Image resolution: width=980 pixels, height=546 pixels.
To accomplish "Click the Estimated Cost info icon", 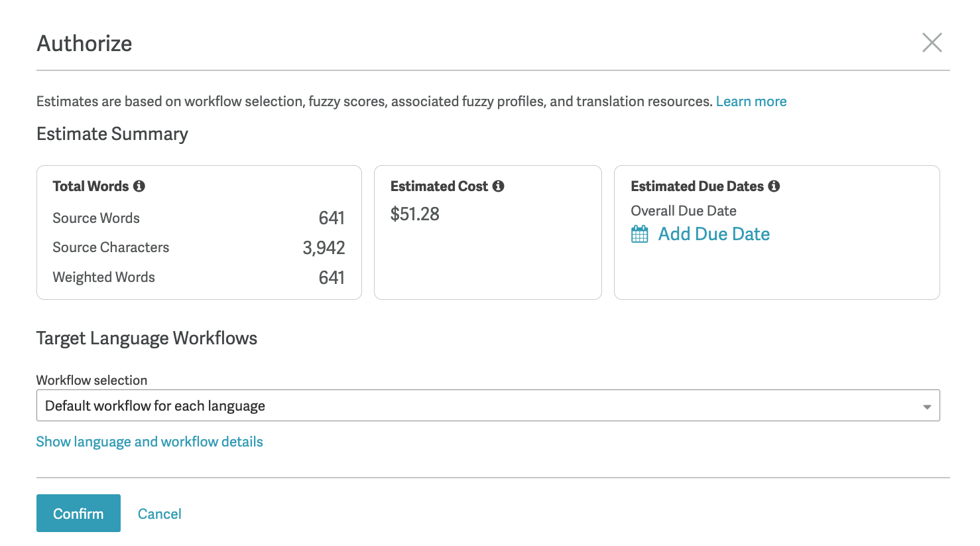I will coord(498,186).
